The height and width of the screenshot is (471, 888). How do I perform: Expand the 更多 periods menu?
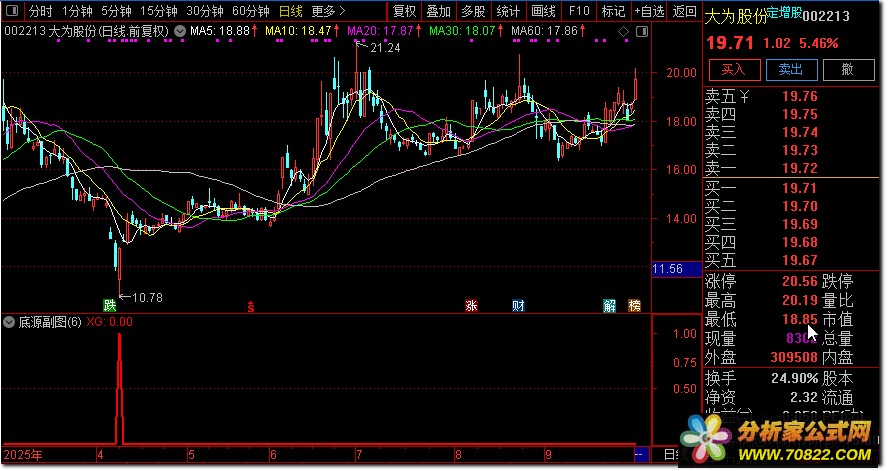pyautogui.click(x=328, y=12)
